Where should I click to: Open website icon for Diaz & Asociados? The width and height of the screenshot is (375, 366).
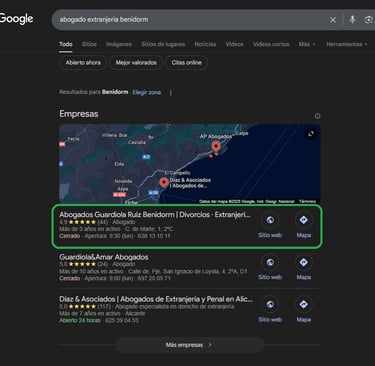pyautogui.click(x=270, y=304)
